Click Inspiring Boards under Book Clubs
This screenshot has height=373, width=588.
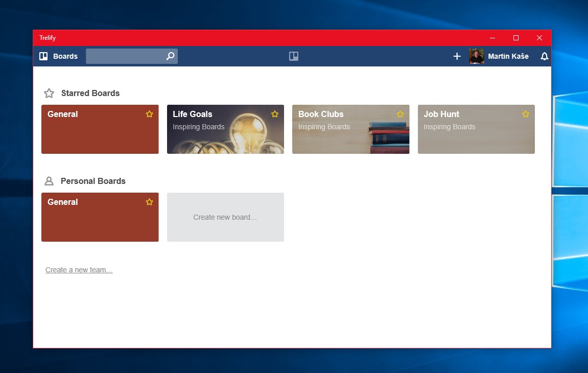(324, 127)
